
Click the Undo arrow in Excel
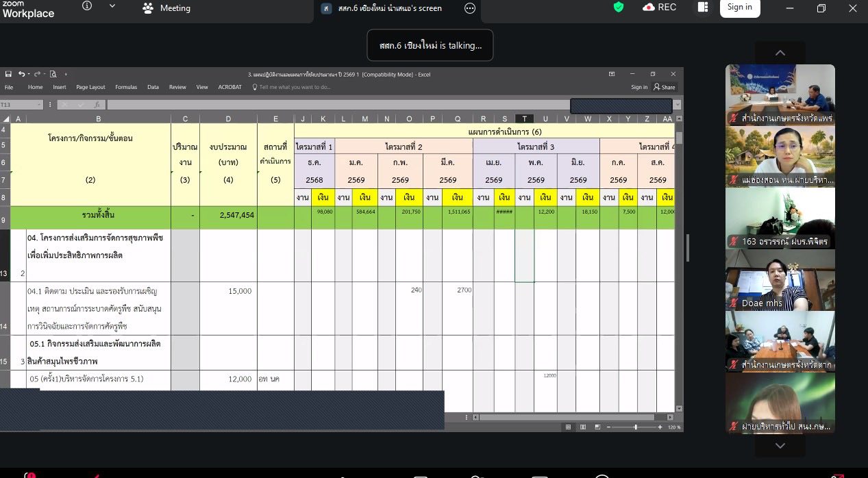point(21,74)
